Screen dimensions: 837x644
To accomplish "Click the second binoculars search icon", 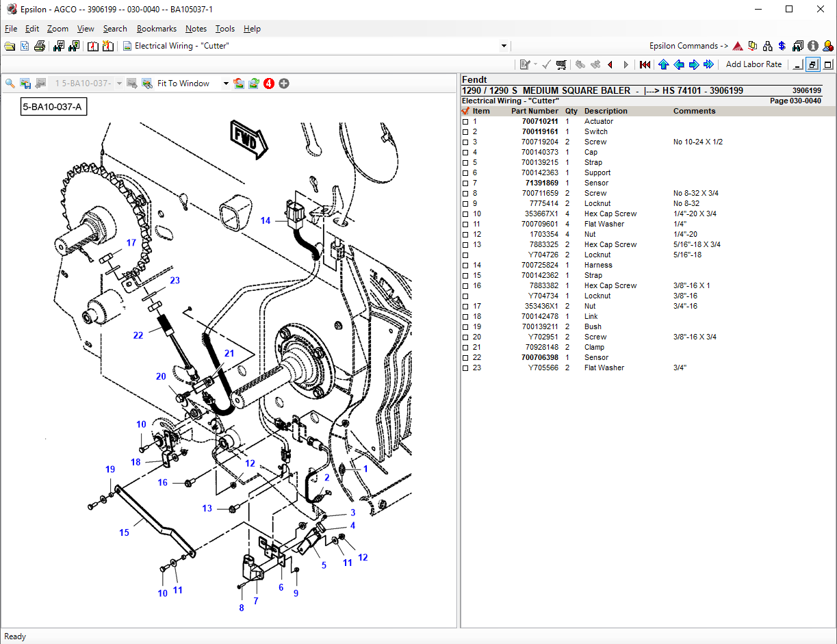I will 74,46.
